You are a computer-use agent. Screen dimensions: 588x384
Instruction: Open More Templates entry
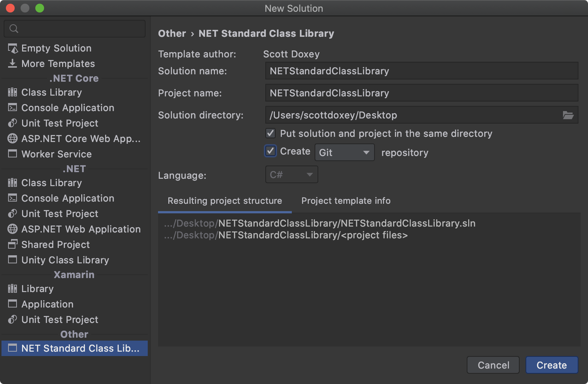[x=75, y=64]
